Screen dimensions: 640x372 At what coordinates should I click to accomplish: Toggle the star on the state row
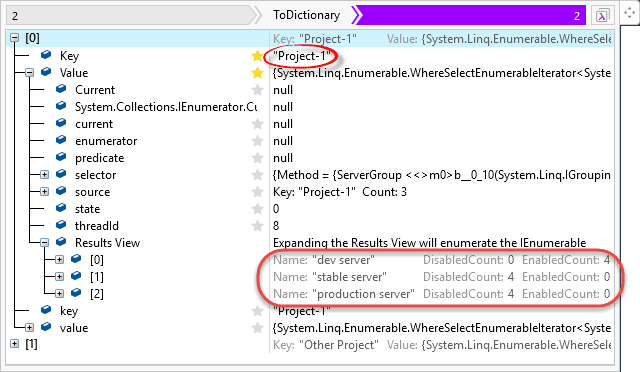[x=257, y=209]
